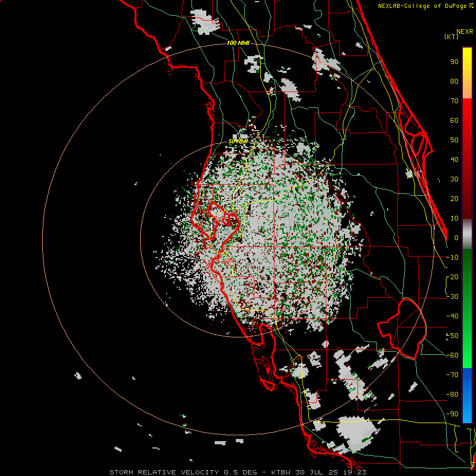The image size is (476, 476).
Task: Click the blue bottom segment of color bar
Action: click(x=467, y=396)
